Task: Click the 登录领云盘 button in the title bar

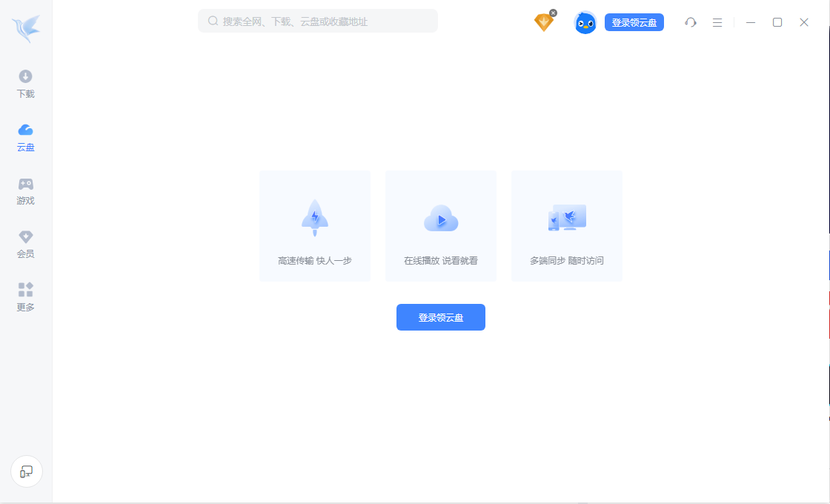Action: pos(634,22)
